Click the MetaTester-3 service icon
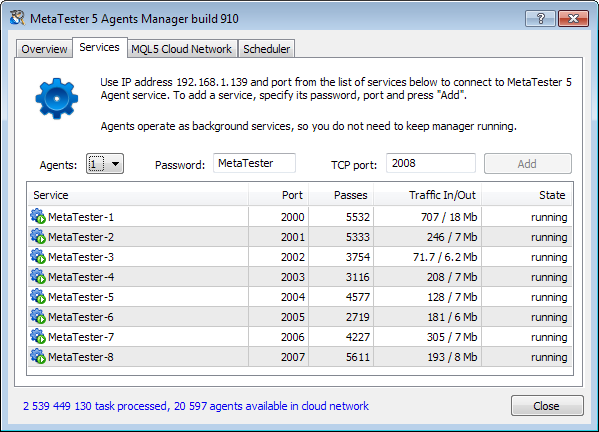599x432 pixels. click(38, 256)
